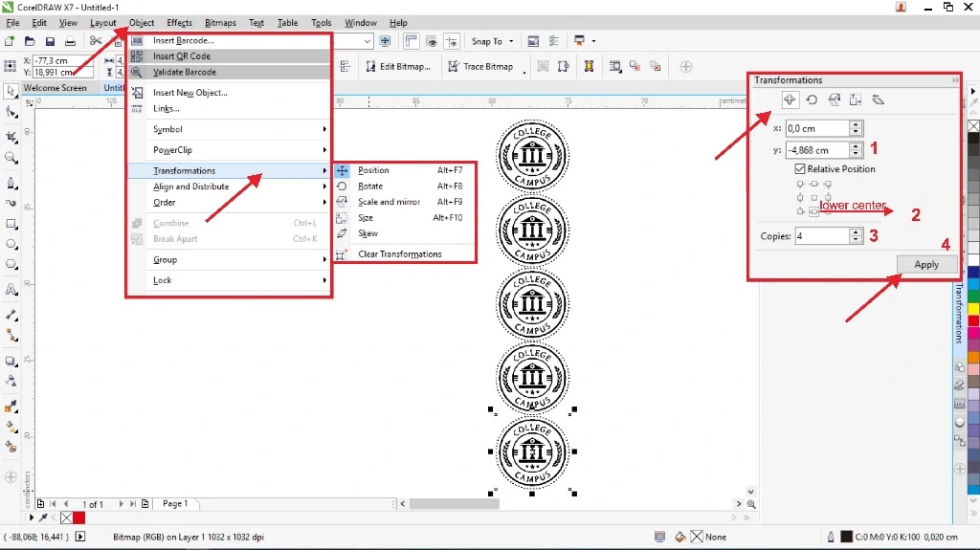This screenshot has height=550, width=980.
Task: Open the Bitmaps menu
Action: pos(220,23)
